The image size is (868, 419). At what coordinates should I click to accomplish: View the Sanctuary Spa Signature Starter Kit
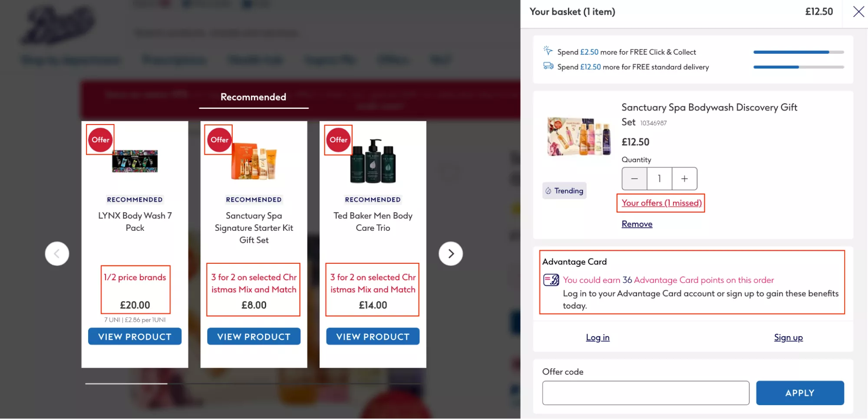point(254,337)
